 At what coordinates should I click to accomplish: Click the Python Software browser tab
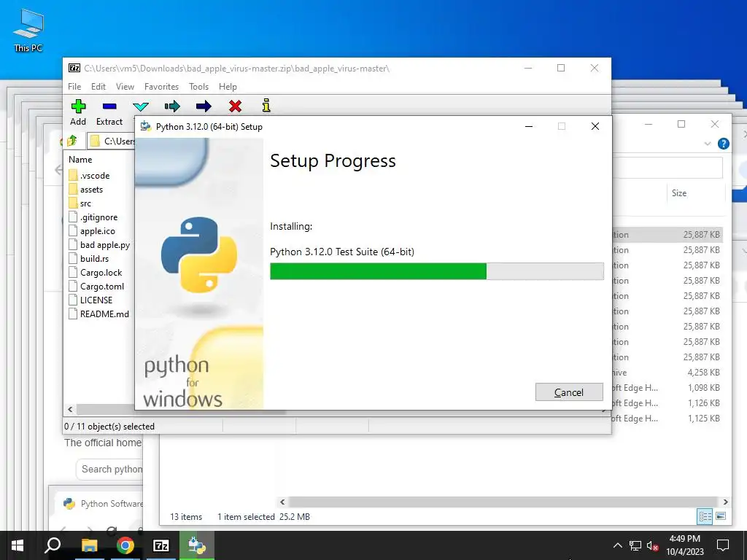pyautogui.click(x=98, y=504)
